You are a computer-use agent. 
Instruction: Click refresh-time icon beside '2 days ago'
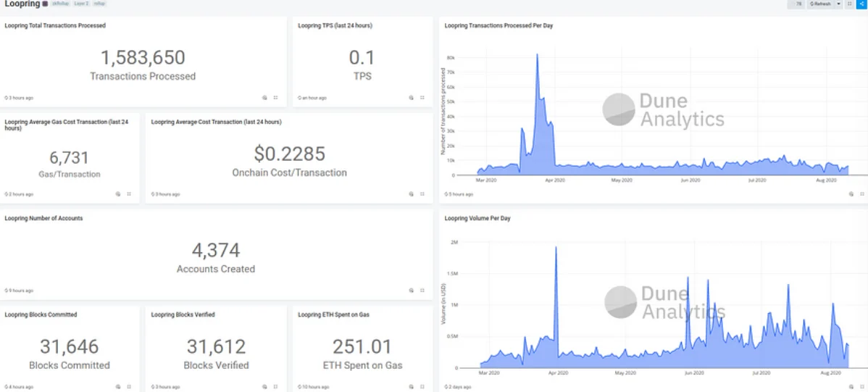(x=446, y=386)
